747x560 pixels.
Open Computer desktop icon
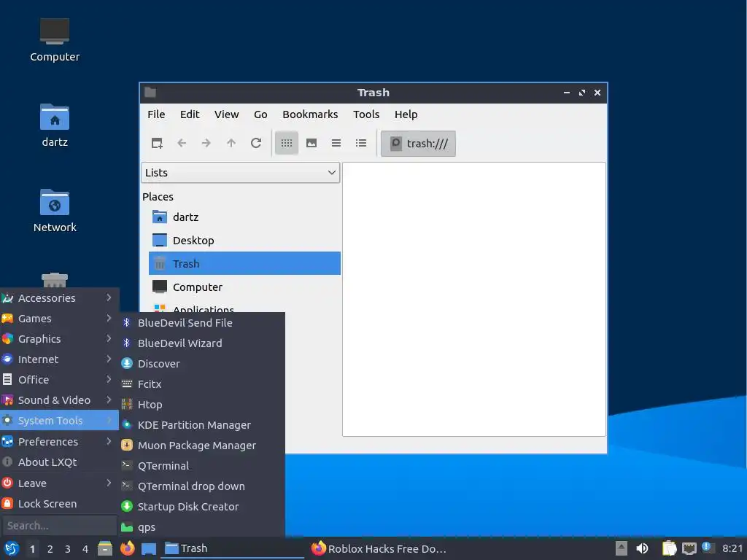click(55, 40)
